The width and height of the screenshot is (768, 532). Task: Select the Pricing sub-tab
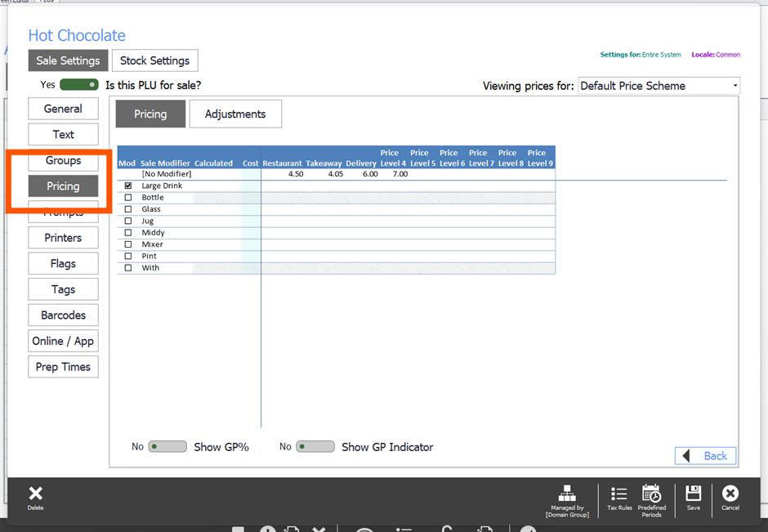point(150,114)
